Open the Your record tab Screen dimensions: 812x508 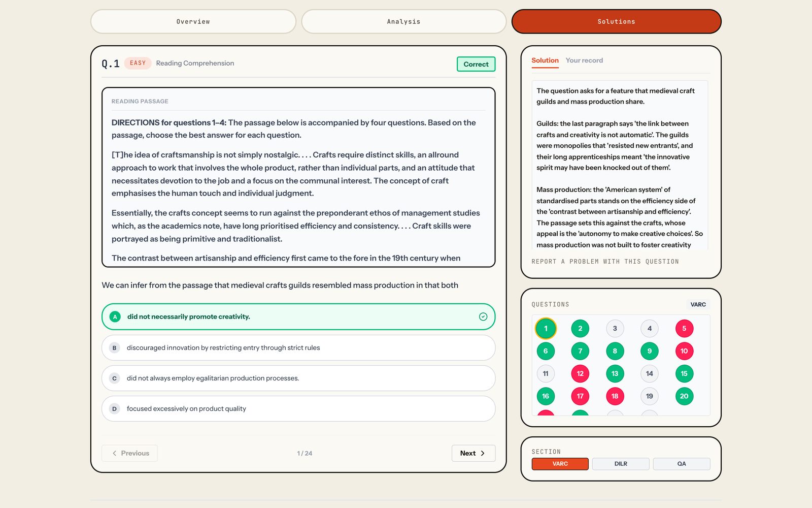coord(584,60)
